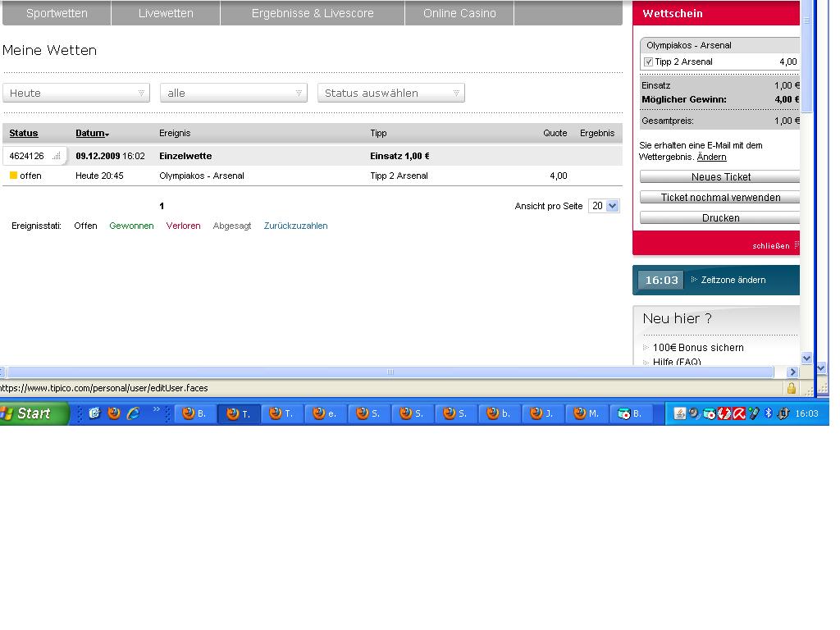
Task: Open the Livewetten tab
Action: point(166,13)
